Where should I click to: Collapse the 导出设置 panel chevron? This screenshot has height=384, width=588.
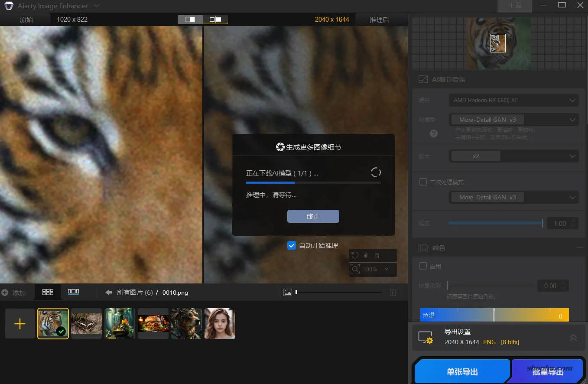tap(573, 337)
